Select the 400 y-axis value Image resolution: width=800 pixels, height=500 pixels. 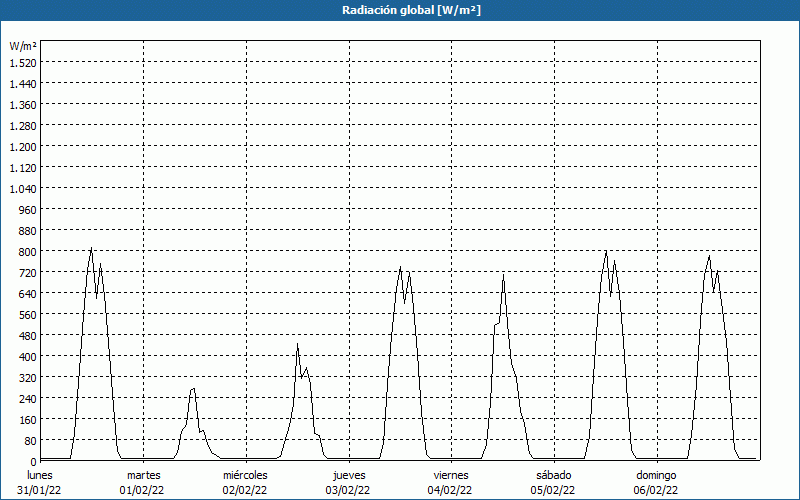tap(28, 356)
